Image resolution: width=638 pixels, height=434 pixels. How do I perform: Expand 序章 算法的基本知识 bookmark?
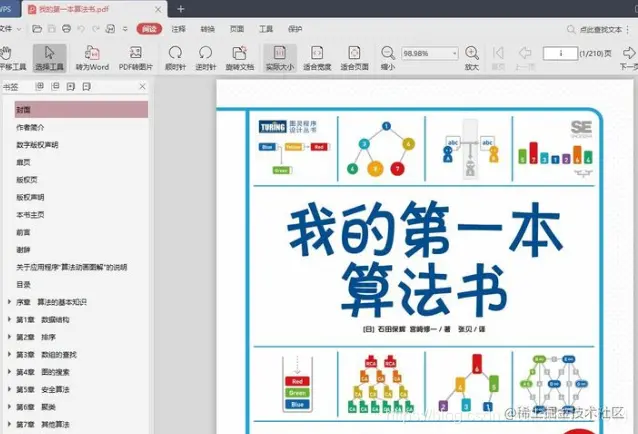point(9,302)
